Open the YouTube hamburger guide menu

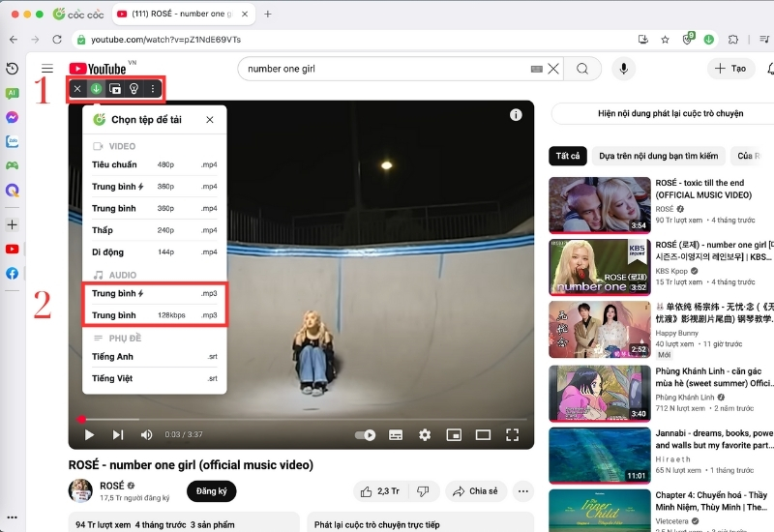47,69
